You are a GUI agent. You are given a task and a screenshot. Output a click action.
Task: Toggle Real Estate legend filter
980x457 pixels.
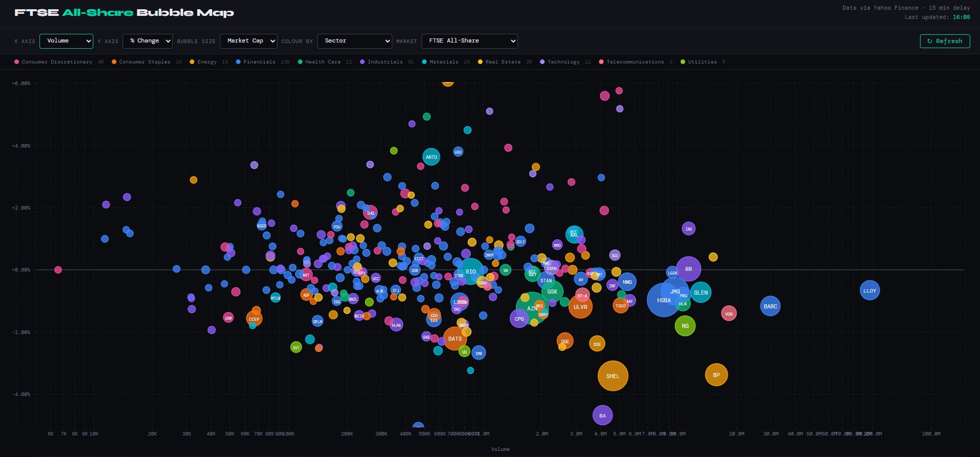tap(505, 62)
